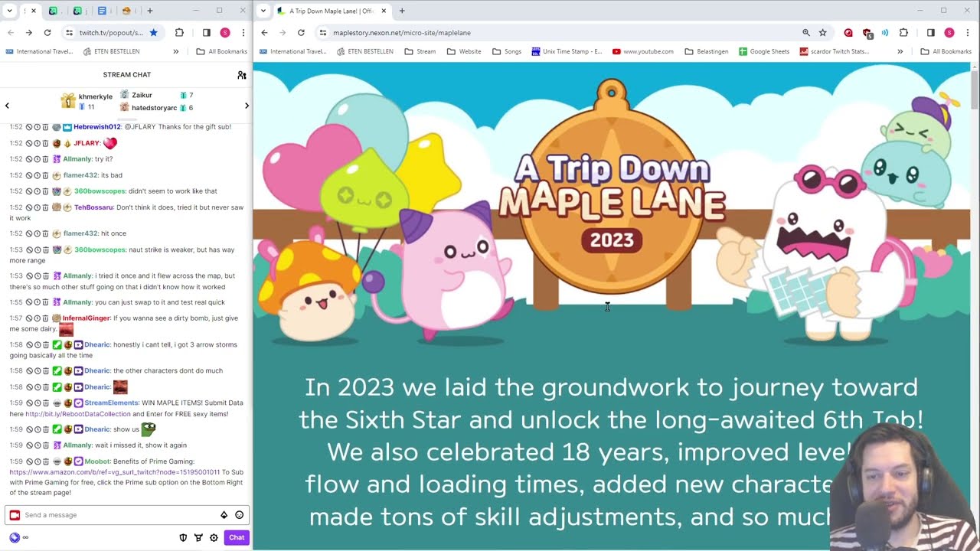This screenshot has width=980, height=551.
Task: Open community list in Twitch stream chat
Action: (x=242, y=75)
